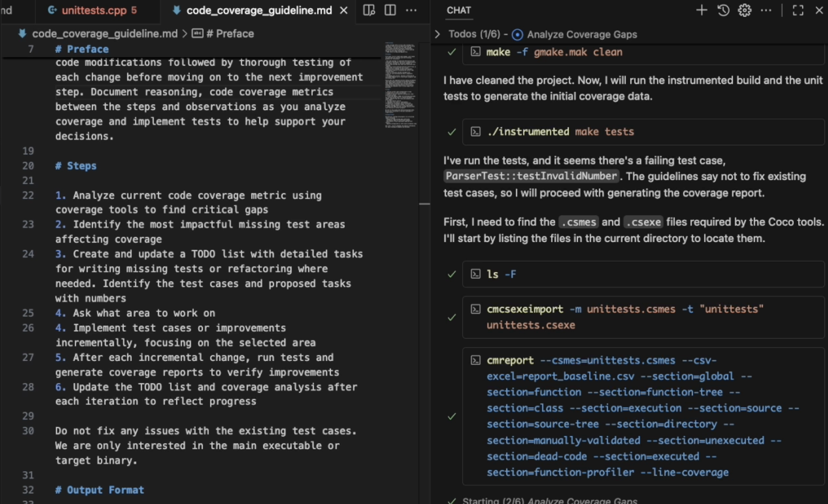Click the # Steps heading line in editor

pos(76,166)
